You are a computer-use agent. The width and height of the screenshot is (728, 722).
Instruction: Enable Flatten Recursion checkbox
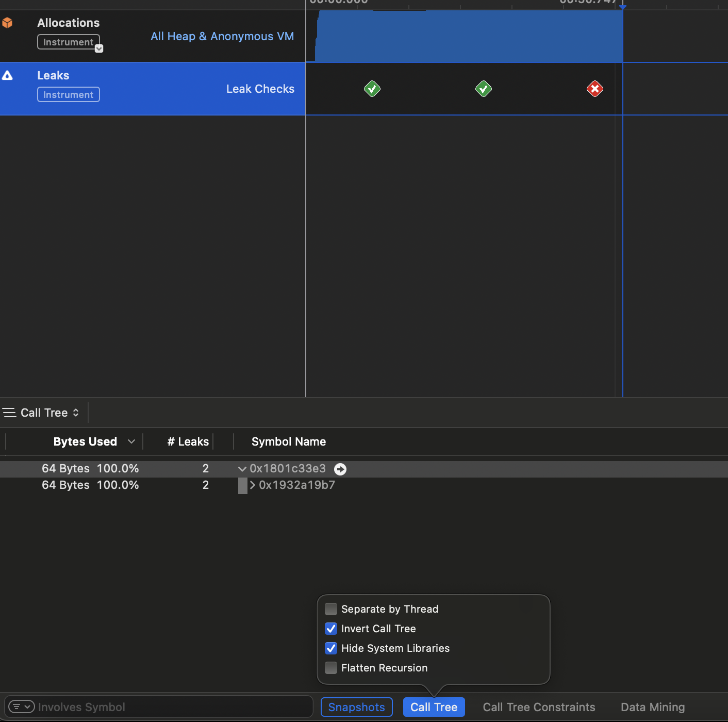(x=331, y=668)
